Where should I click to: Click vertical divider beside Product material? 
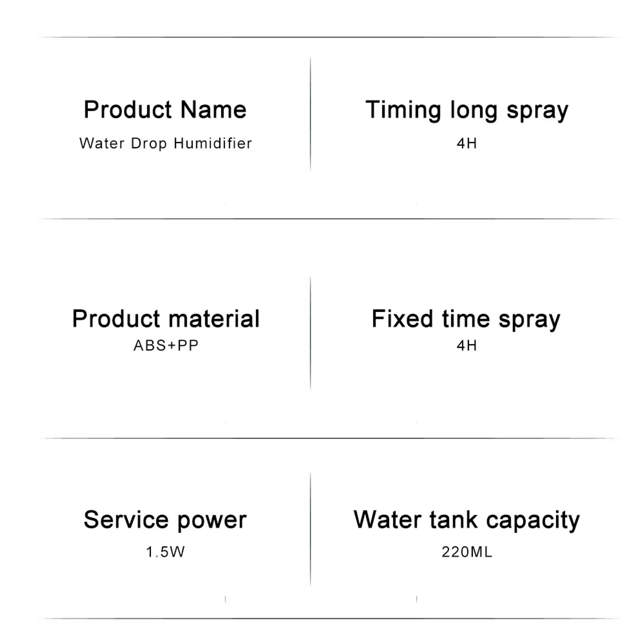click(x=310, y=333)
